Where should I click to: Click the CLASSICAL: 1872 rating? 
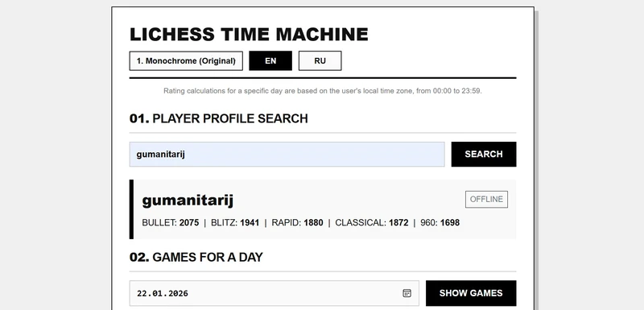372,223
